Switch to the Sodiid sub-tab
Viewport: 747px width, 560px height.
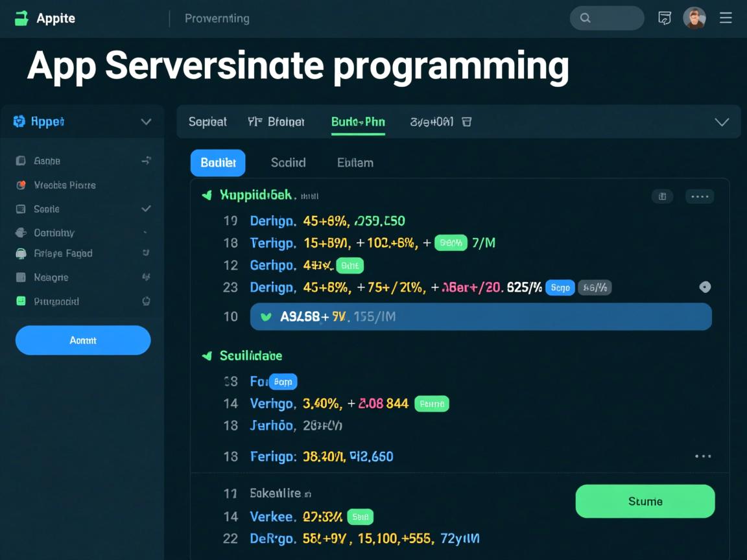[x=288, y=163]
